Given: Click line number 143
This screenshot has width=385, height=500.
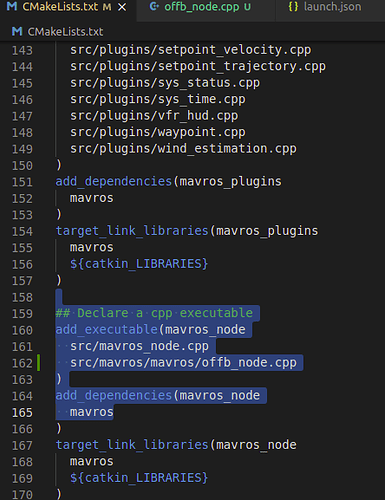Looking at the screenshot, I should click(x=22, y=51).
